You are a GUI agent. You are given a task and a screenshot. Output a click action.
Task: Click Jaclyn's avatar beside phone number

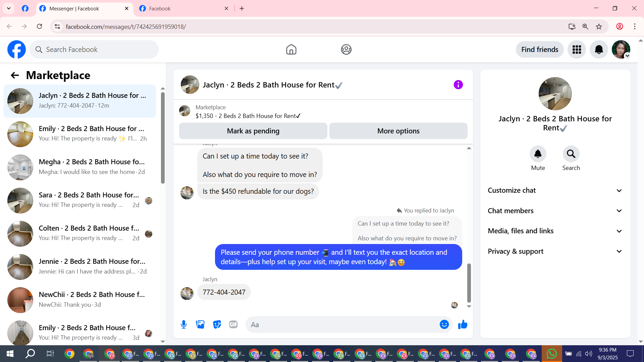tap(187, 293)
